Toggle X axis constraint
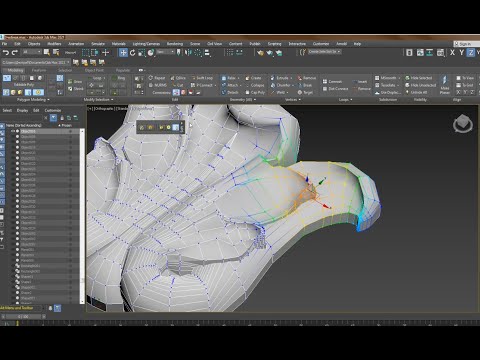Screen dimensions: 480x360 (x=452, y=52)
